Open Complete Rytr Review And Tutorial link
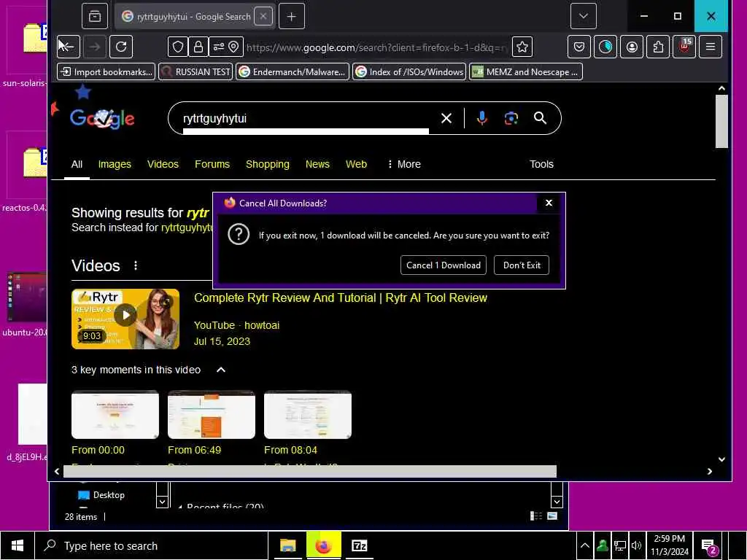The image size is (747, 560). click(x=341, y=298)
